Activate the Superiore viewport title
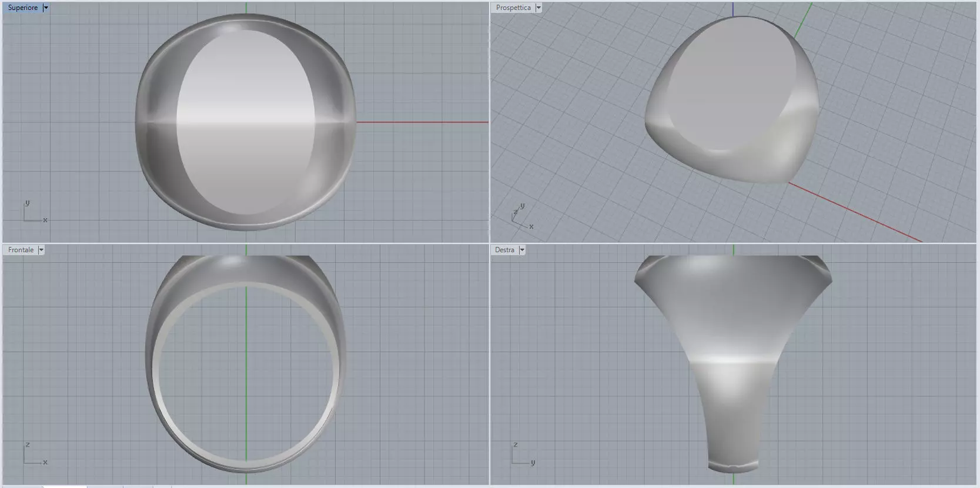980x488 pixels. point(23,8)
